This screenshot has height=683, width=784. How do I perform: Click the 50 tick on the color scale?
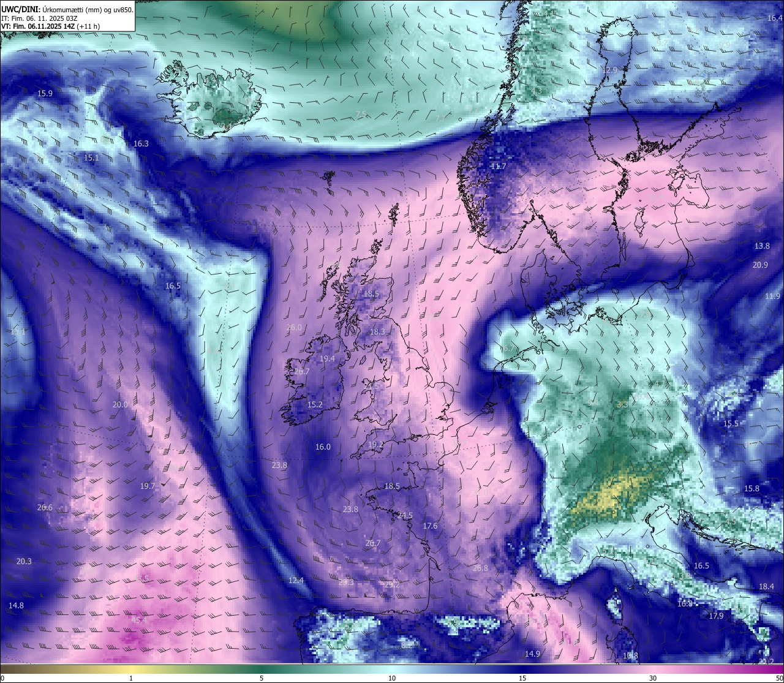point(779,678)
